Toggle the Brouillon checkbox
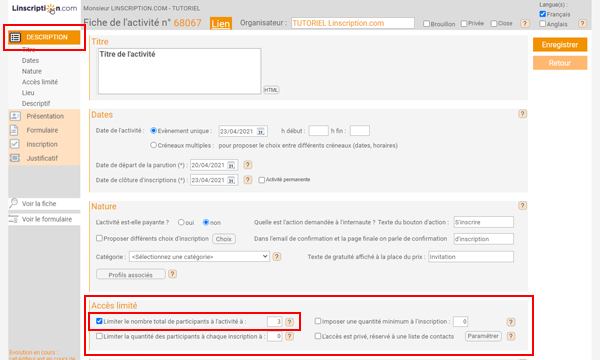Viewport: 600px width, 360px height. click(426, 24)
